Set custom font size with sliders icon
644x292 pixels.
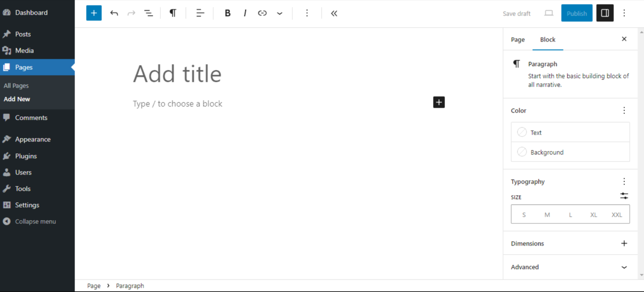tap(624, 196)
